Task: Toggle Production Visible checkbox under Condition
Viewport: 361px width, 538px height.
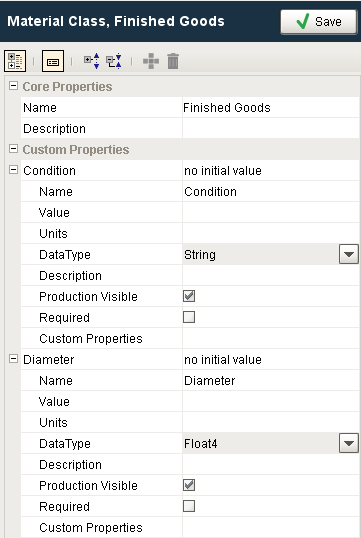Action: tap(189, 296)
